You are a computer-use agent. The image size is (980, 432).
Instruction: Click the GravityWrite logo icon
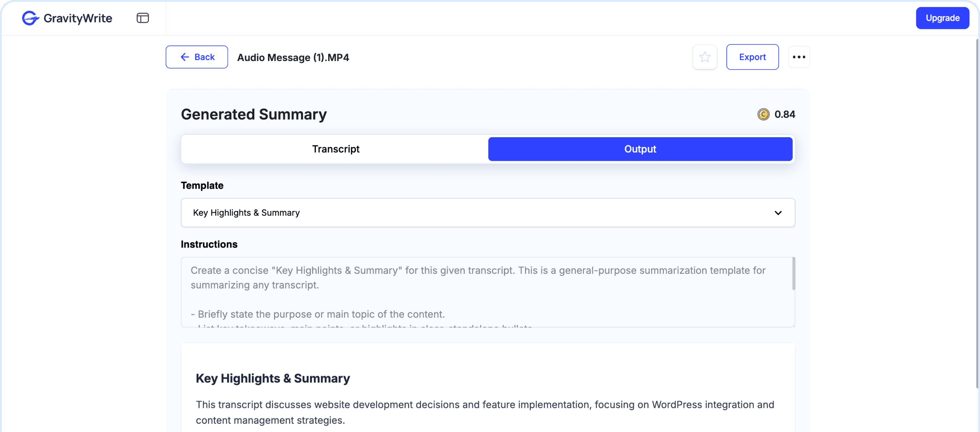pyautogui.click(x=31, y=18)
